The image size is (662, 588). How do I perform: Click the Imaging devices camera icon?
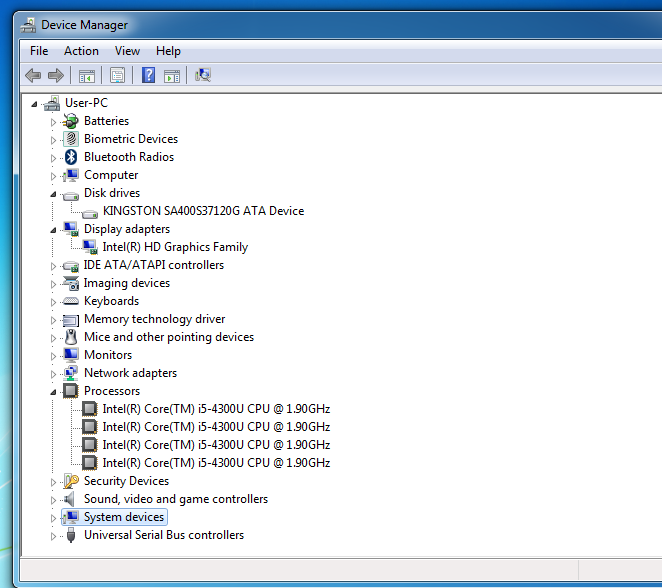click(71, 283)
